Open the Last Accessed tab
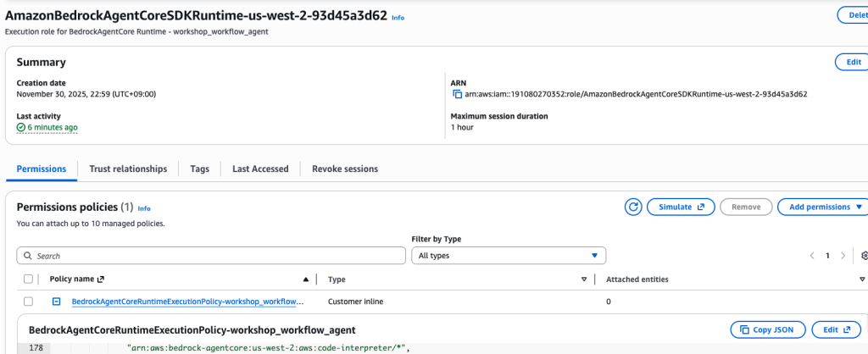Screen dimensions: 868x354 coord(260,169)
